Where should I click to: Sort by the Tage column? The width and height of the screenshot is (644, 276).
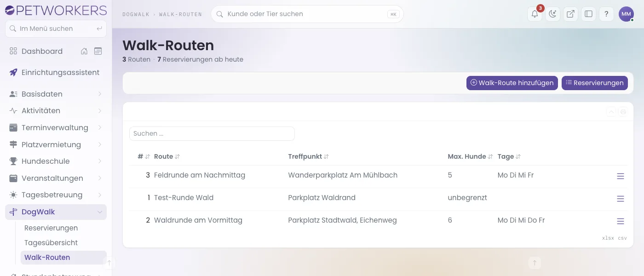coord(509,156)
